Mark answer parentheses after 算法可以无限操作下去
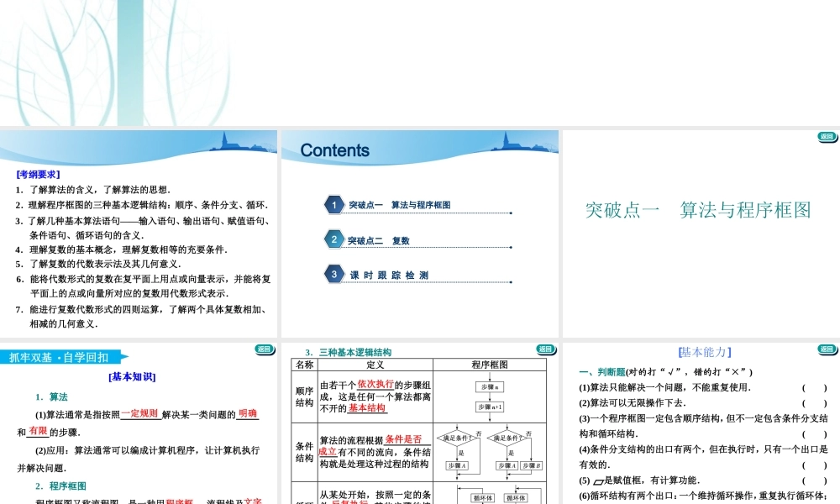Image resolution: width=840 pixels, height=504 pixels. click(814, 403)
